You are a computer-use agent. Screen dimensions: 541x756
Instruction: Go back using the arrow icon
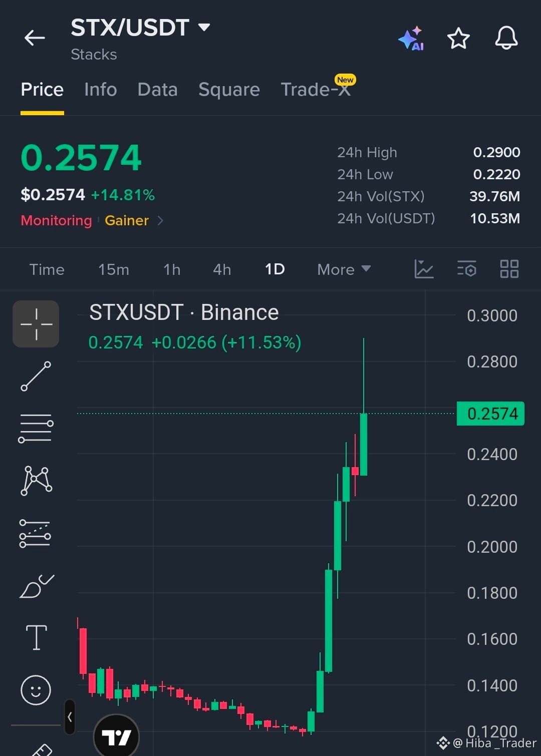[x=35, y=38]
